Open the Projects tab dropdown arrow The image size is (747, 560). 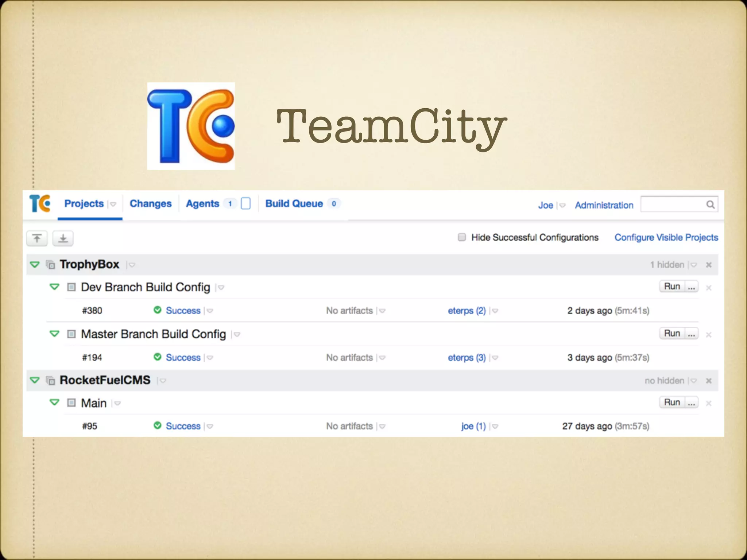[113, 204]
